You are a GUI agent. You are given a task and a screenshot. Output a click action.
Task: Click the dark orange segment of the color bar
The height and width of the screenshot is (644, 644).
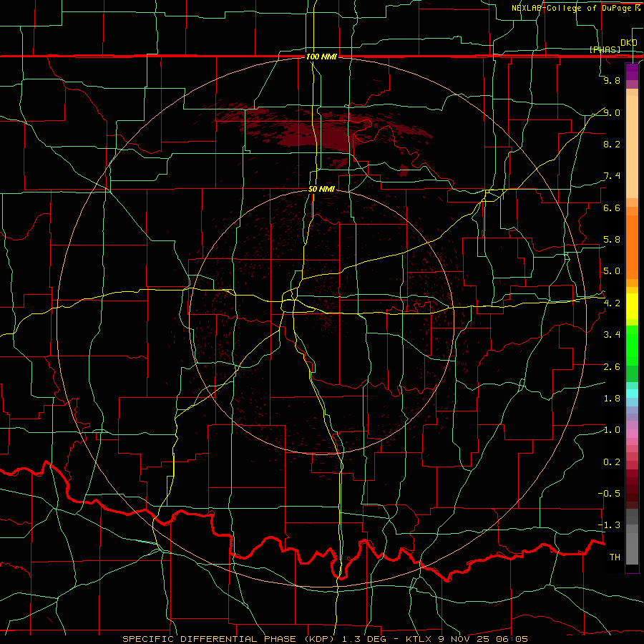(x=632, y=247)
